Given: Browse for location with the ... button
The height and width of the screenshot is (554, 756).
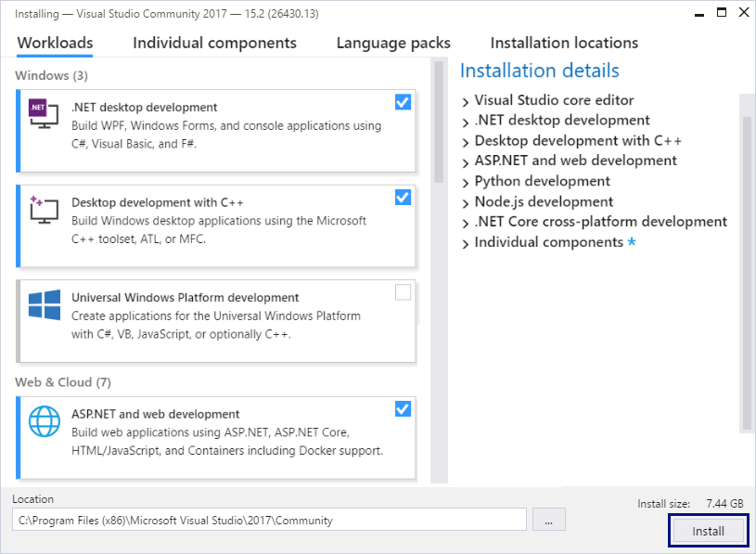Looking at the screenshot, I should pos(548,520).
